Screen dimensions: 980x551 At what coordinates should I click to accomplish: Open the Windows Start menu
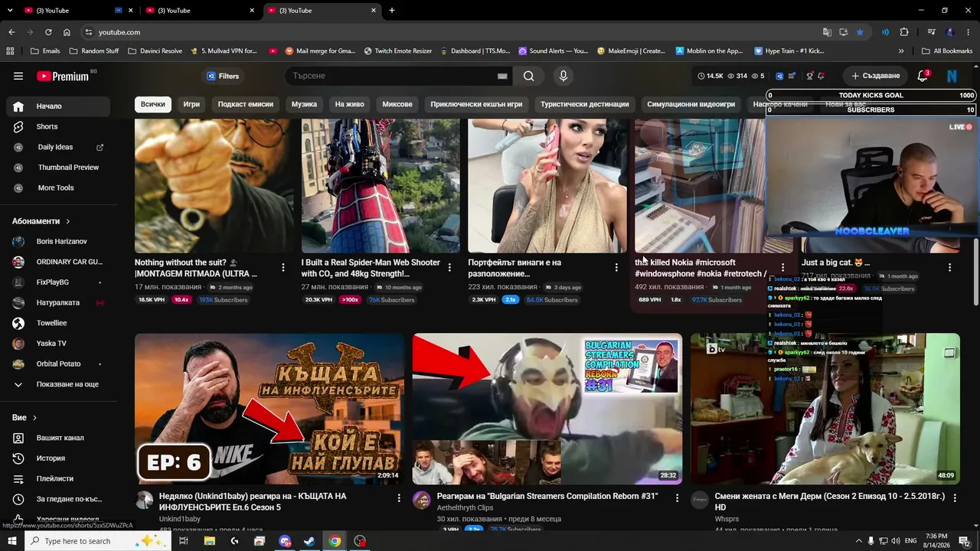tap(12, 541)
